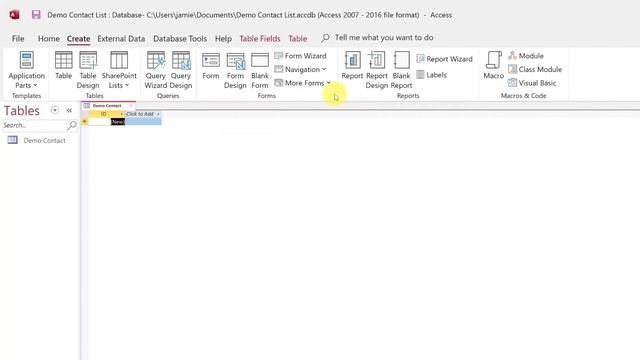
Task: Click the navigation pane Search field
Action: pos(34,125)
